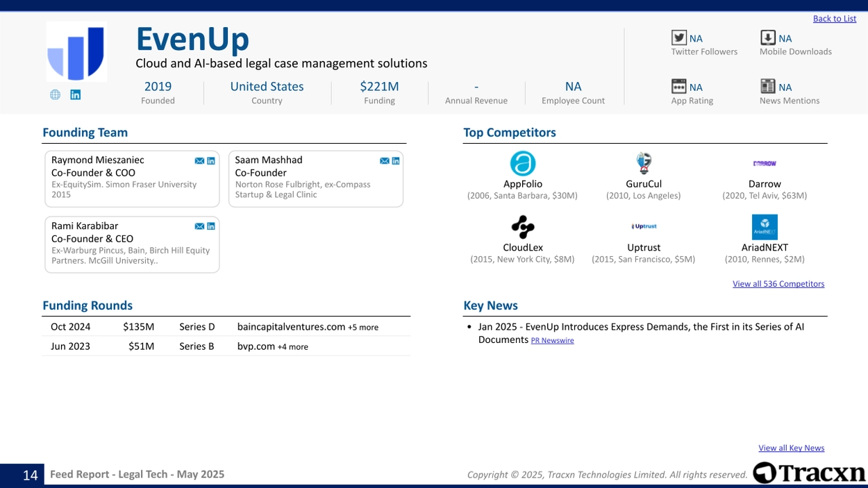
Task: Follow the Back to List link
Action: click(x=835, y=19)
